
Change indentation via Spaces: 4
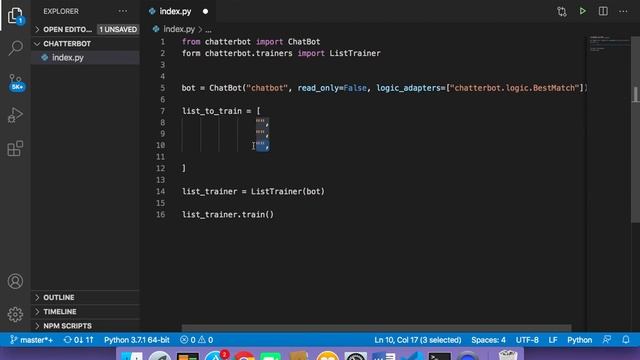click(488, 340)
